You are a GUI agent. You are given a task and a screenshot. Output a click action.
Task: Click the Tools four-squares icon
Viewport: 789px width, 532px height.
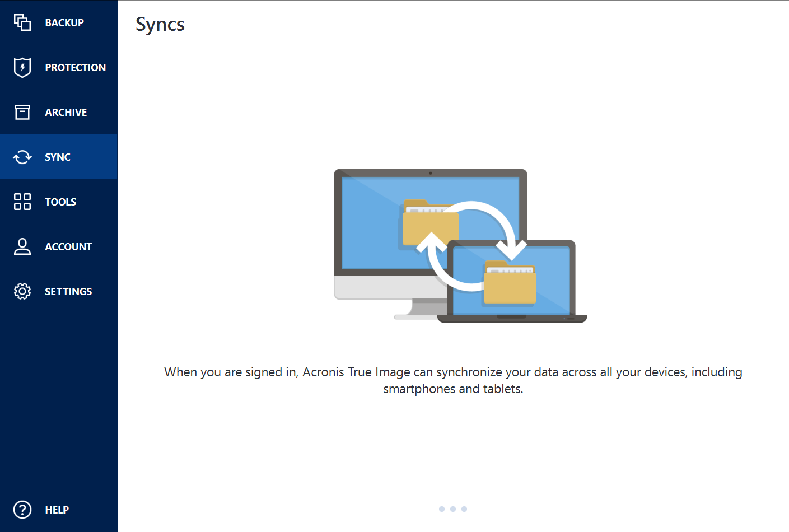(22, 202)
